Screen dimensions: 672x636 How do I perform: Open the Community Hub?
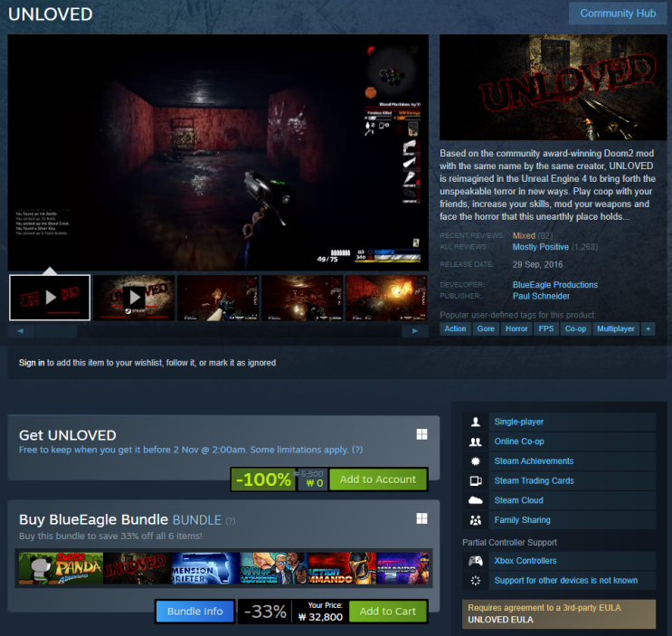[617, 14]
